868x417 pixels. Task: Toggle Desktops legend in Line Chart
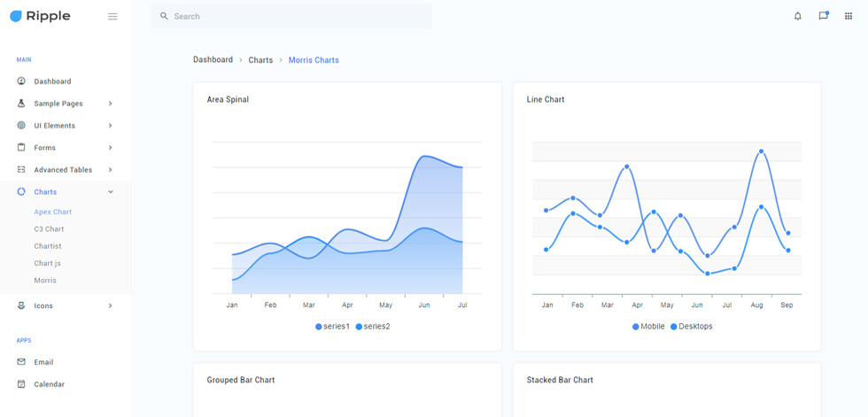pos(692,327)
